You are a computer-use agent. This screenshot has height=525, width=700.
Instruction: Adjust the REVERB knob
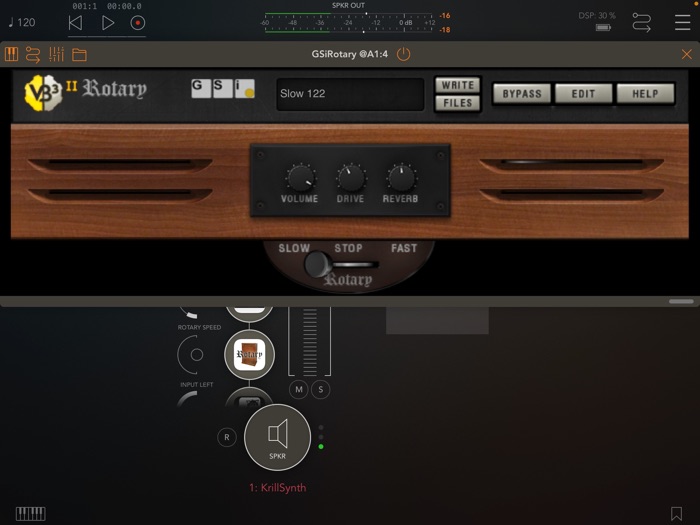(401, 178)
